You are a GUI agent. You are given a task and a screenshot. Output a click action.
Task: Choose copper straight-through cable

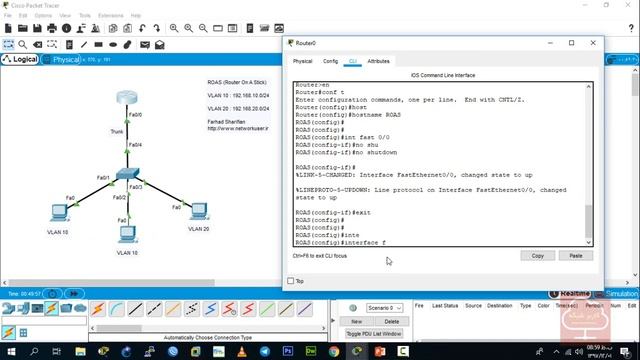[136, 309]
